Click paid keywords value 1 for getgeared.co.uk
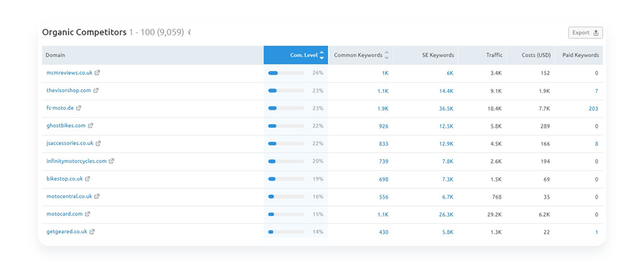 pos(596,232)
